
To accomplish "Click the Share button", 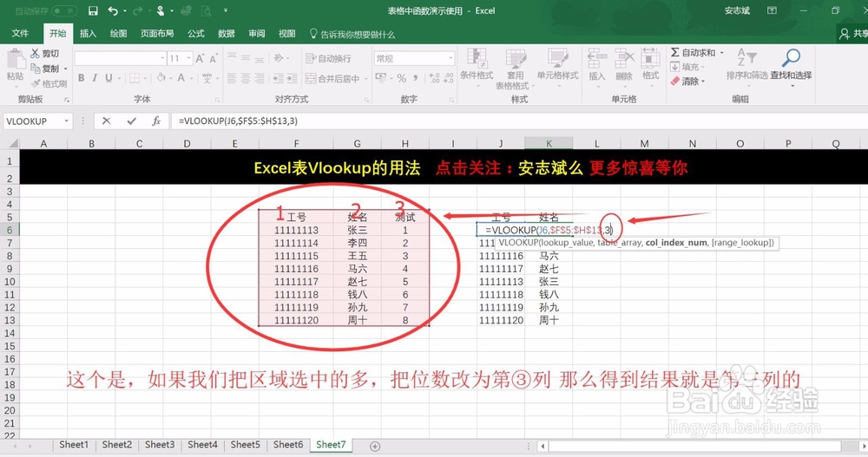I will click(853, 34).
